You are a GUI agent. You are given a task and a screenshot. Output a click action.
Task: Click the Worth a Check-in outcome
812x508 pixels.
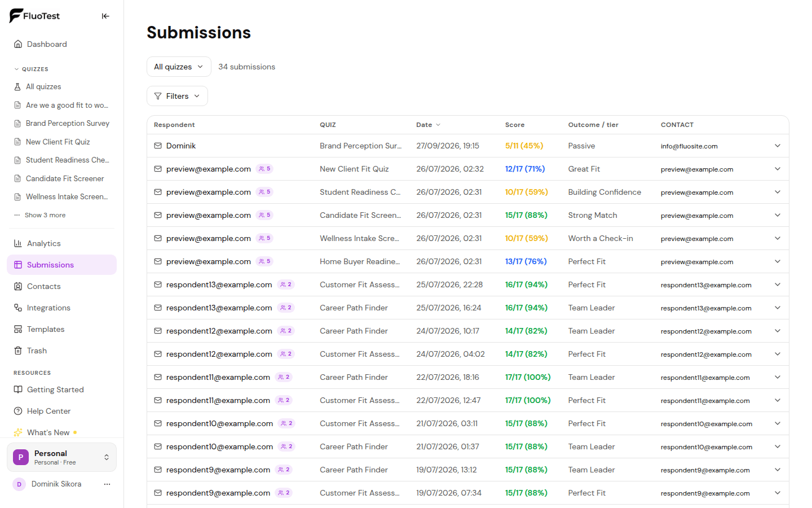601,238
